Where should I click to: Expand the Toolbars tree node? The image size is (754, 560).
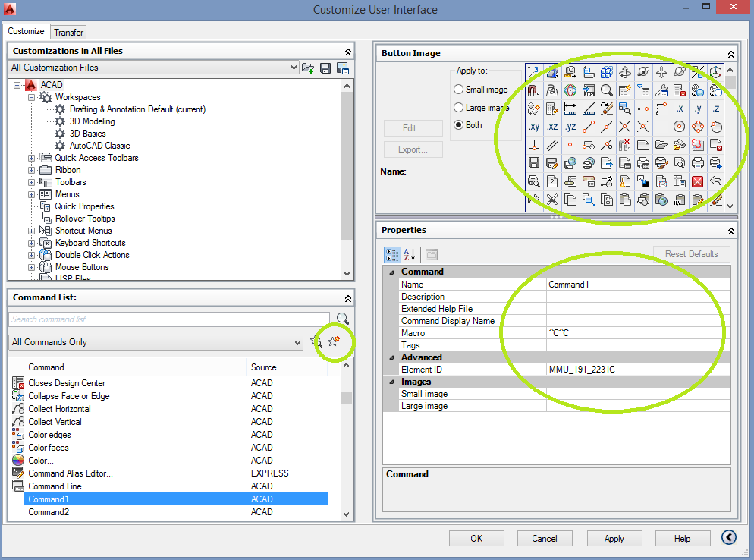coord(31,182)
